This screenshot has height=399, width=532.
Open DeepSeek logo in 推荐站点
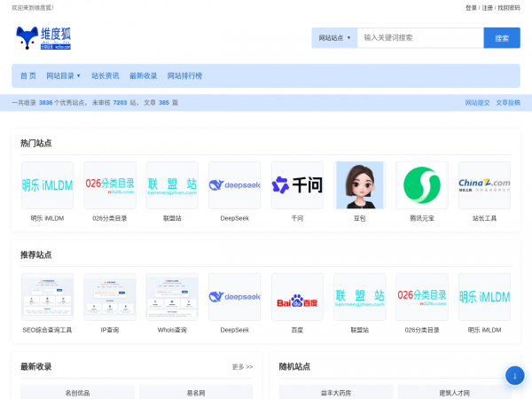point(235,297)
